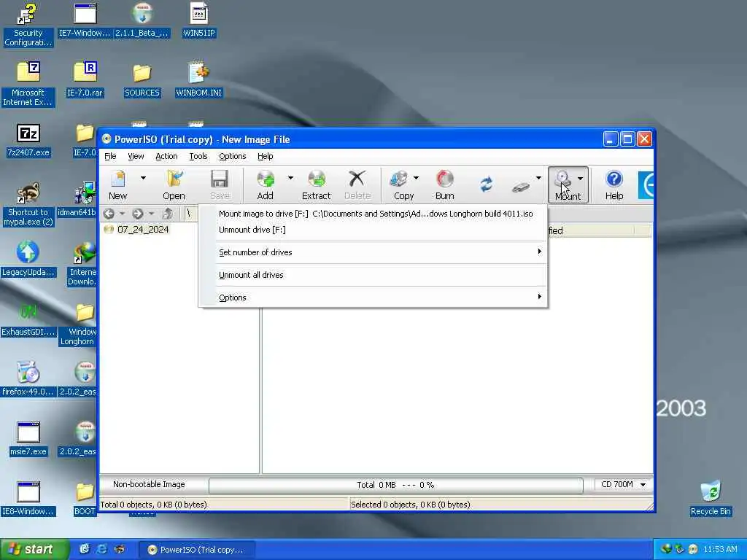Click the Non-bootable Image status label
Image resolution: width=747 pixels, height=560 pixels.
click(149, 484)
